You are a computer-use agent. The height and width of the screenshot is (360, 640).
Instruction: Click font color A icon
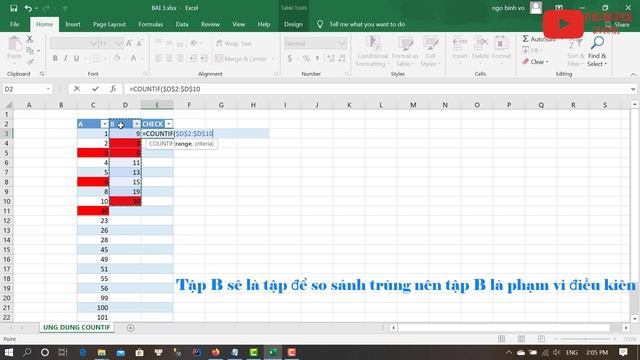point(133,58)
